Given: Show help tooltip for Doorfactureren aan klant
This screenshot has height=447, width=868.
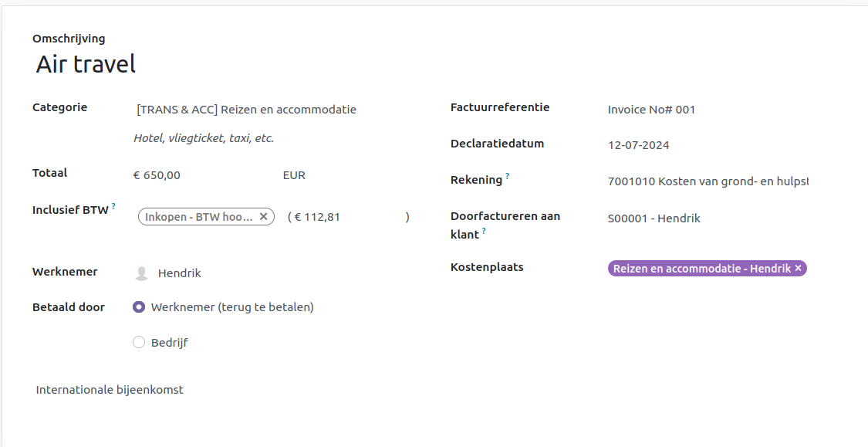Looking at the screenshot, I should [x=485, y=231].
